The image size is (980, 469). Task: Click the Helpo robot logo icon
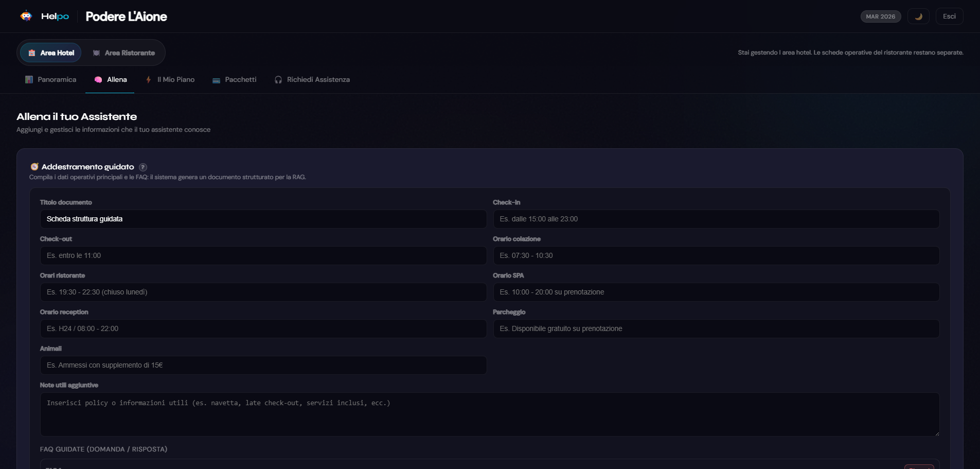[x=26, y=16]
